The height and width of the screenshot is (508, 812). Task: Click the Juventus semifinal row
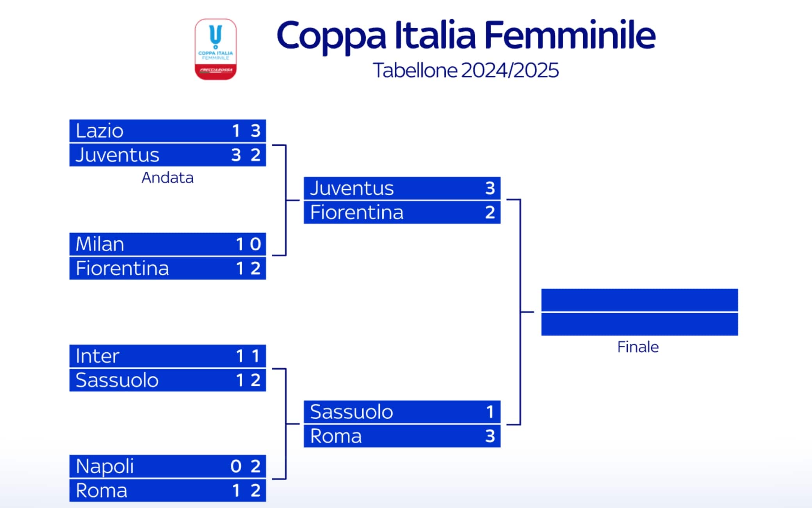click(x=402, y=188)
